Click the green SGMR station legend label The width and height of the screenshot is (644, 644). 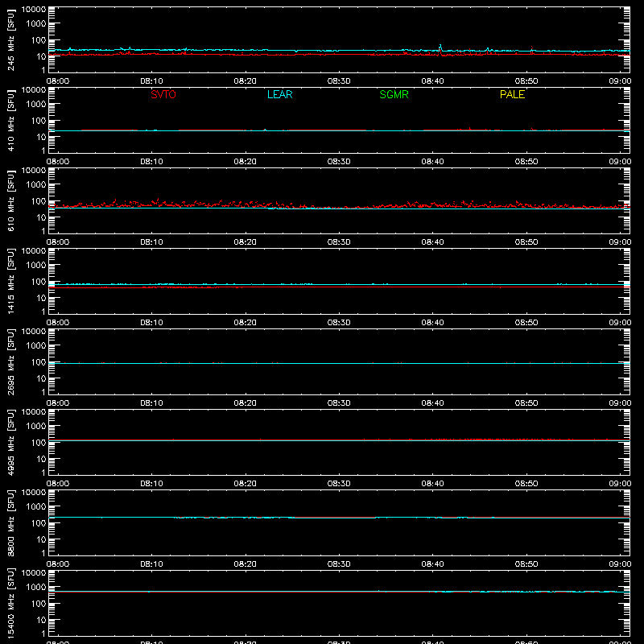pyautogui.click(x=394, y=94)
